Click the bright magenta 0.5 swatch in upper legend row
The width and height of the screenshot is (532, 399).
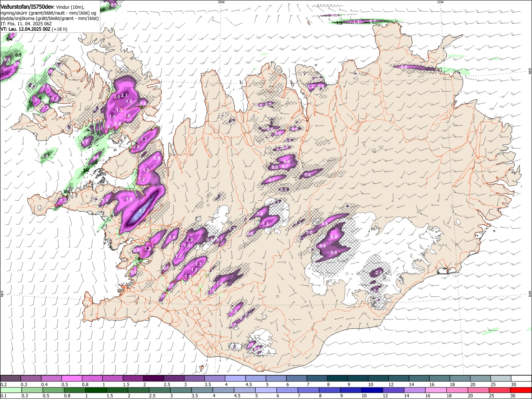[72, 379]
